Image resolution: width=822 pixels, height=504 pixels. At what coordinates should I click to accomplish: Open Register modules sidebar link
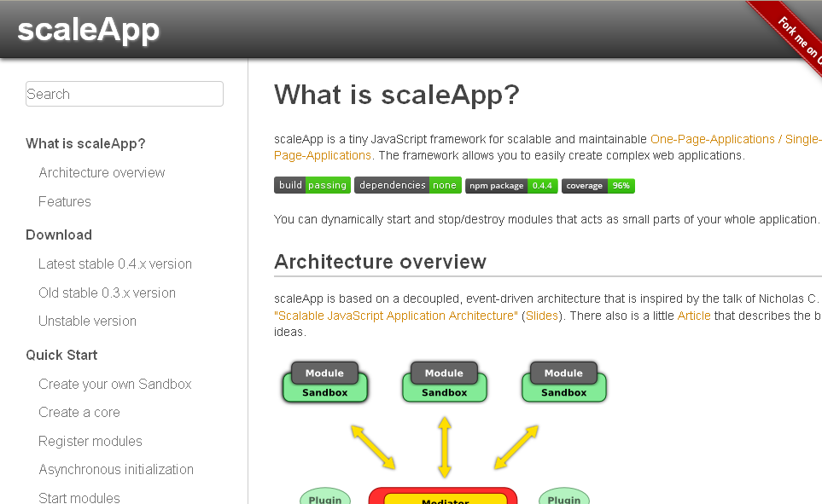coord(90,441)
